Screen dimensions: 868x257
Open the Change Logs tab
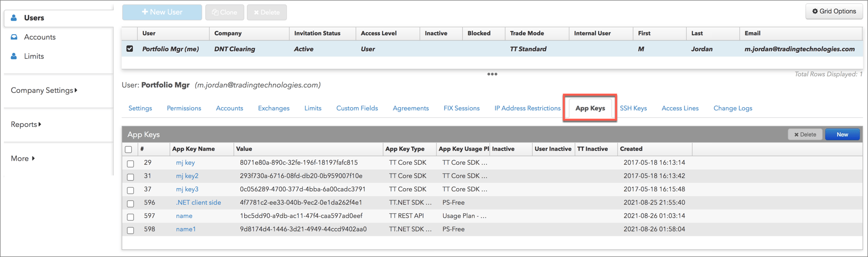tap(733, 108)
